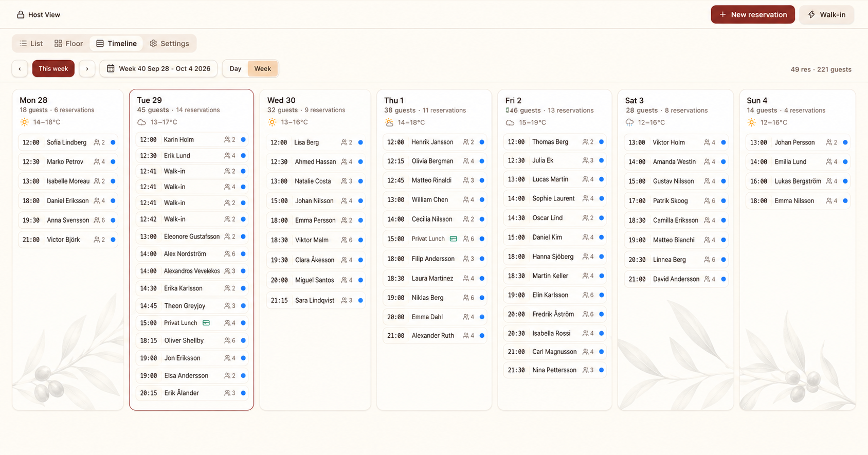This screenshot has height=455, width=868.
Task: Open Matteo Rinaldi's 12:45 reservation
Action: [435, 180]
